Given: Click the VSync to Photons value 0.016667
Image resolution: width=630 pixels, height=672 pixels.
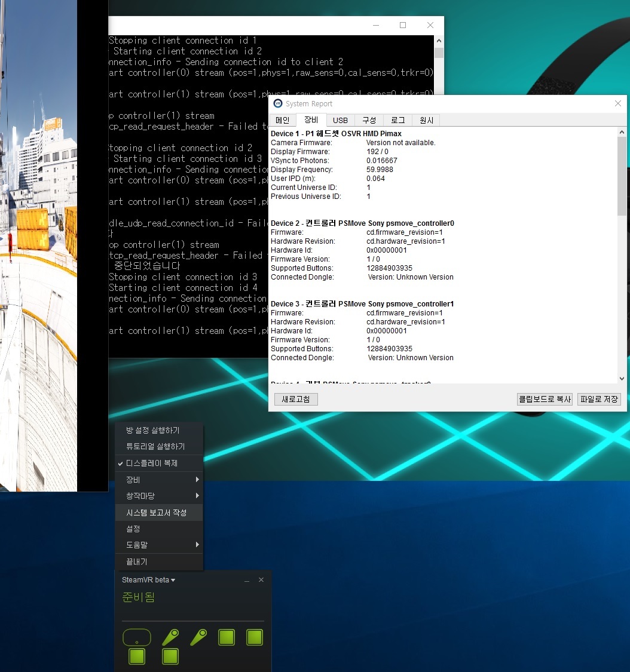Looking at the screenshot, I should tap(382, 161).
